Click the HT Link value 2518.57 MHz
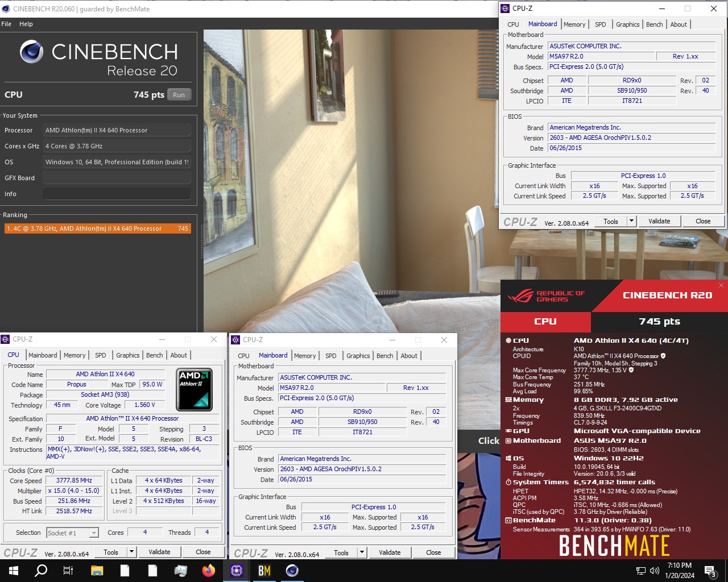This screenshot has width=728, height=582. (x=74, y=511)
